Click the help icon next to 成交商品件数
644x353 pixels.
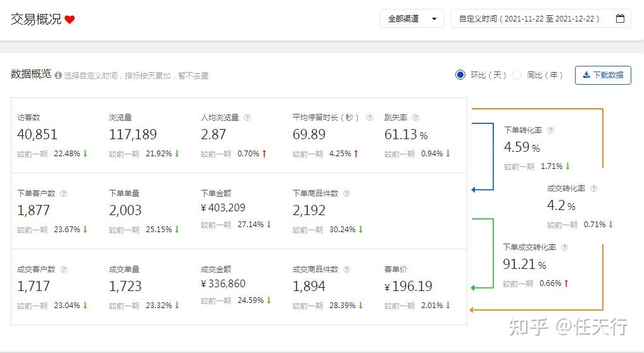346,269
